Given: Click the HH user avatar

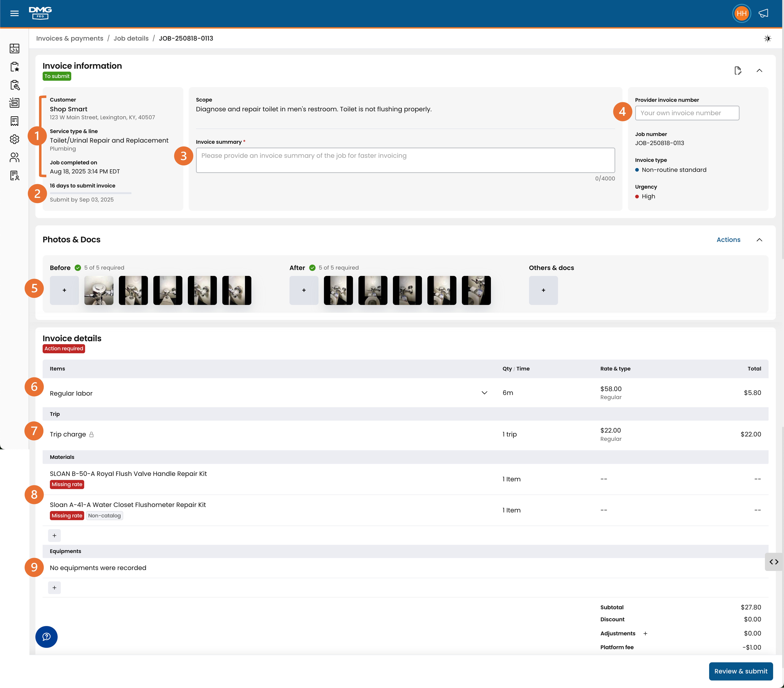Looking at the screenshot, I should 741,13.
